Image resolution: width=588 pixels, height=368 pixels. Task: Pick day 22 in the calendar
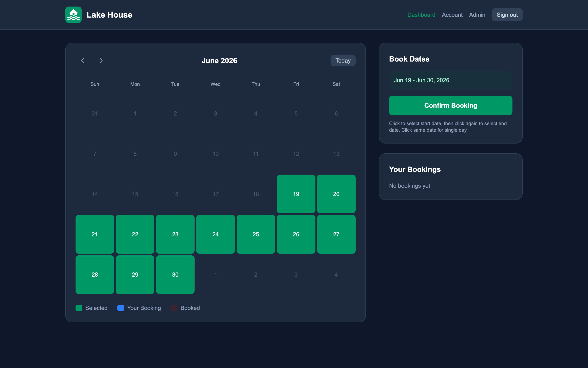click(135, 234)
